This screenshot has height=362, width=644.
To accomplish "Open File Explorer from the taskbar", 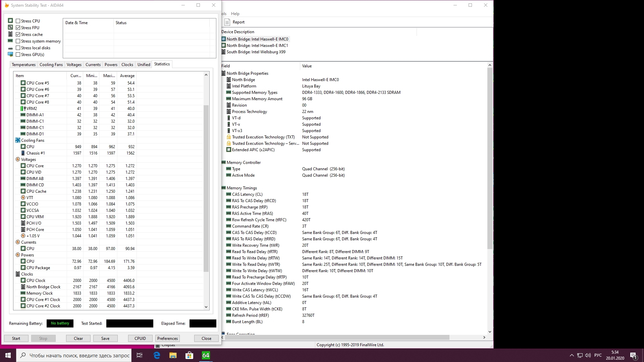I will 173,355.
